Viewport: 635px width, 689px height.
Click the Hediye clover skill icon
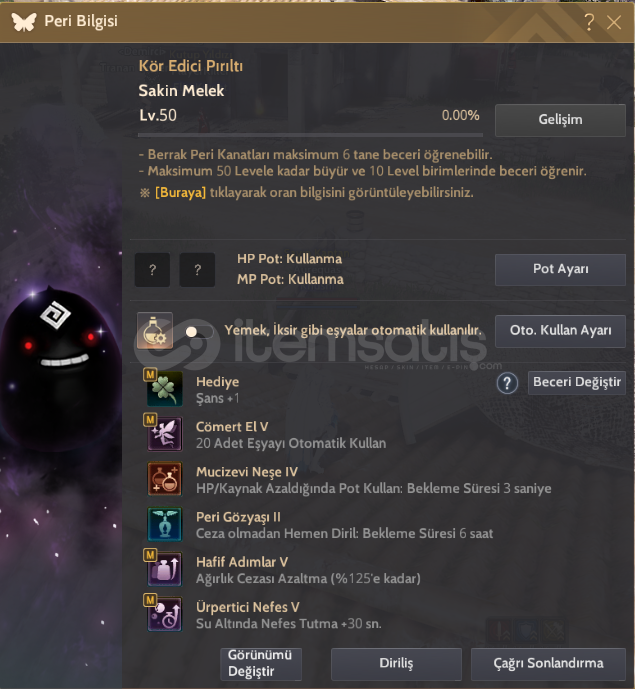tap(164, 389)
